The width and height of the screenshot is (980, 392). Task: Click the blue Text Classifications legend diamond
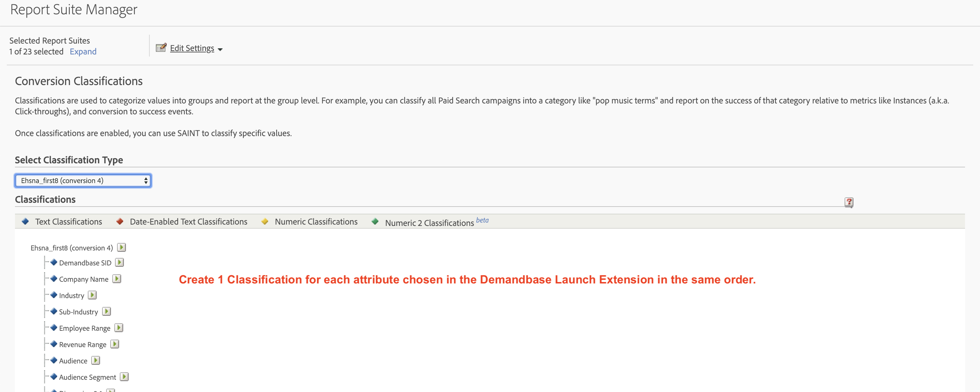coord(26,221)
